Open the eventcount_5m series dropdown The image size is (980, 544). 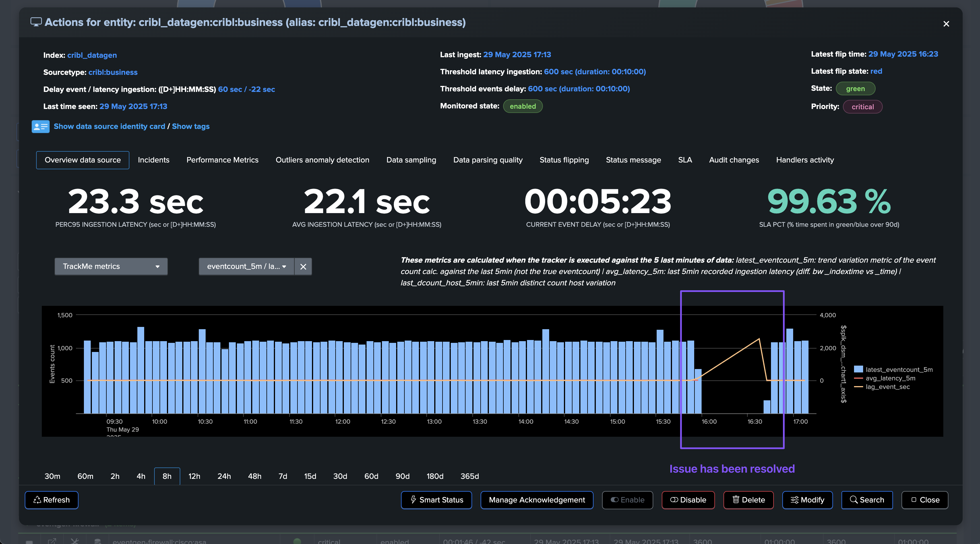tap(246, 267)
